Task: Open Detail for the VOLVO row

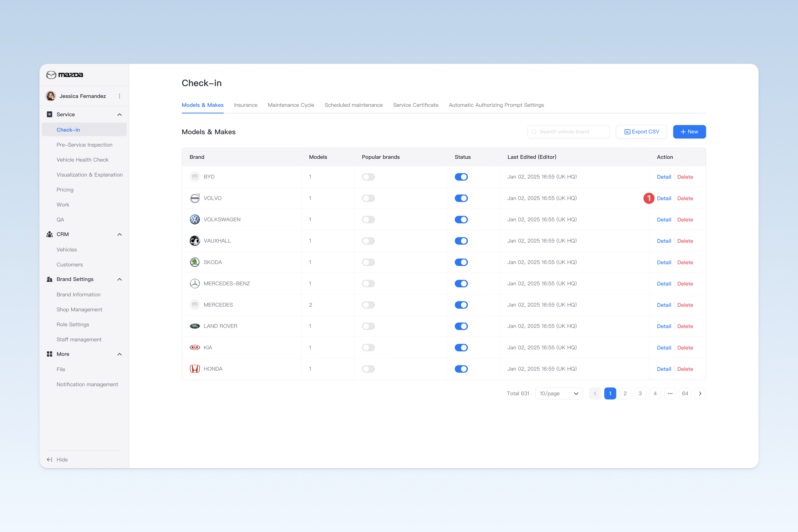Action: [x=664, y=198]
